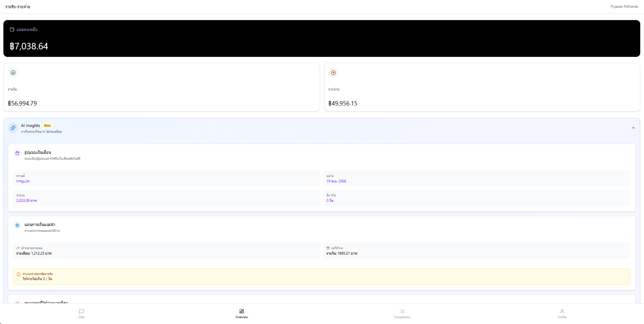The width and height of the screenshot is (644, 324).
Task: Click the alert icon in the yellow advice banner
Action: (18, 274)
